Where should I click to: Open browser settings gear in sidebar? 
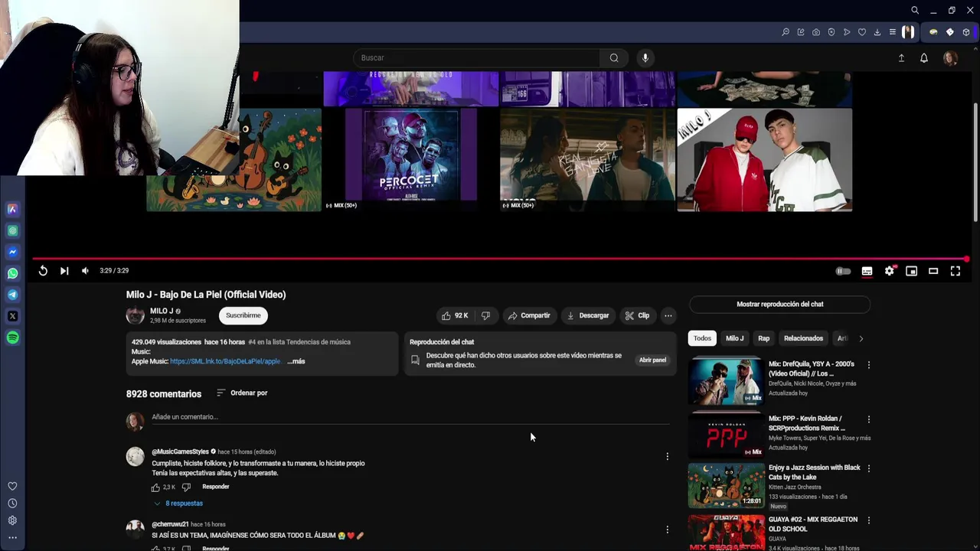click(x=12, y=520)
